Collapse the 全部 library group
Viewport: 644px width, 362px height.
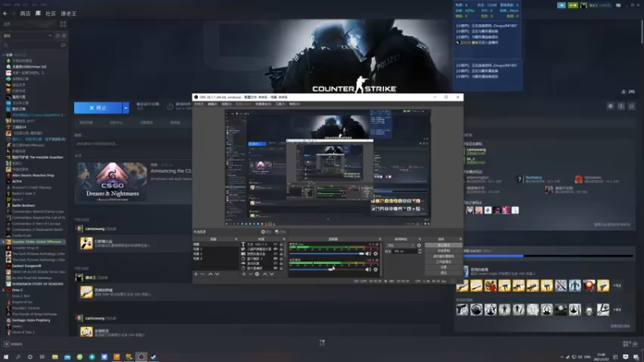4,55
